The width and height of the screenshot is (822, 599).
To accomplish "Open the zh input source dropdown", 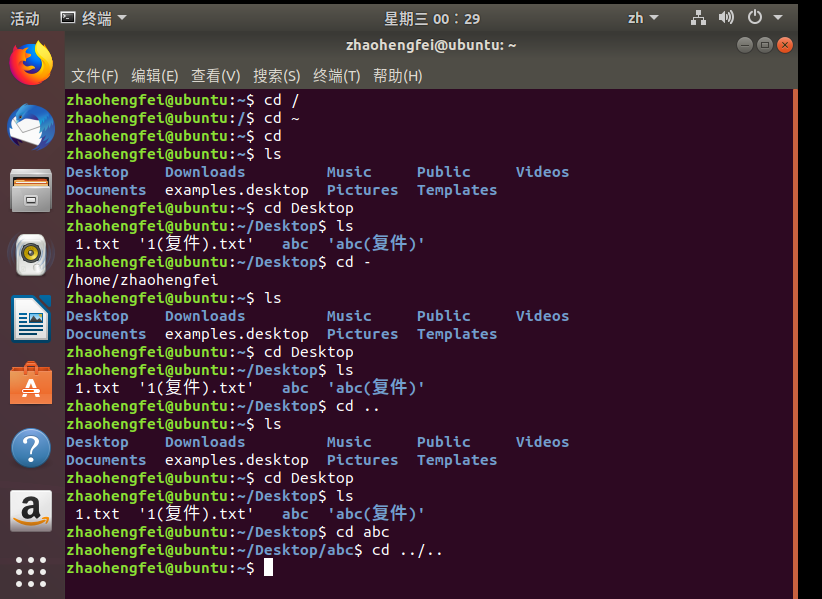I will (x=643, y=18).
